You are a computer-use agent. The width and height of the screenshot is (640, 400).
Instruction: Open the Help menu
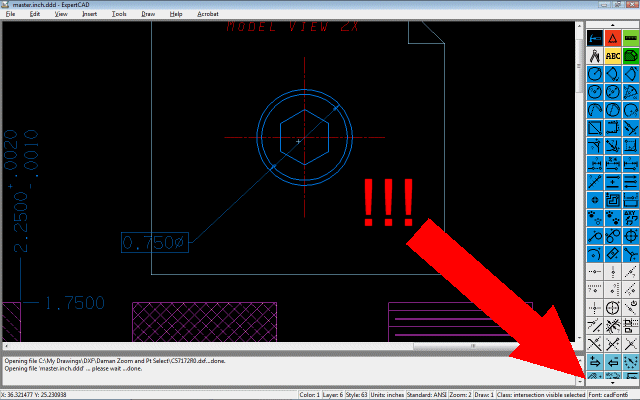coord(176,14)
